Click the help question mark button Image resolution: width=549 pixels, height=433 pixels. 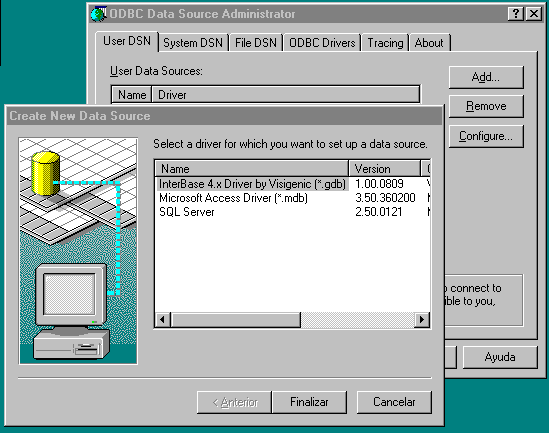coord(515,14)
